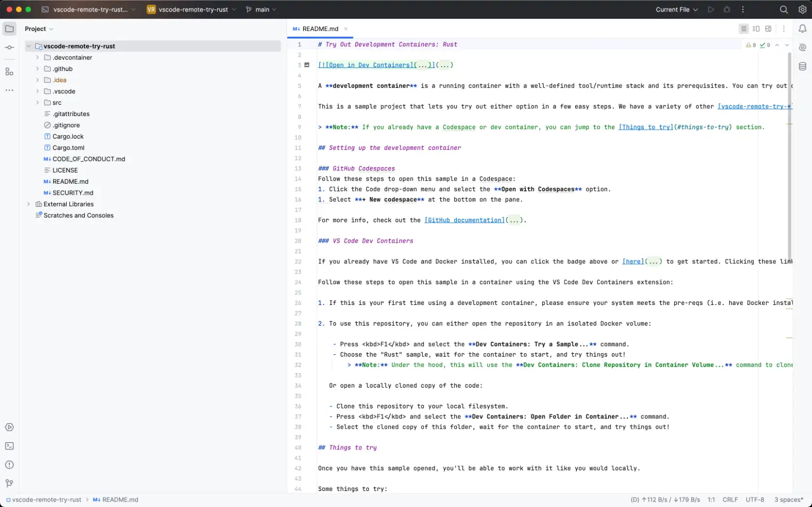Viewport: 812px width, 507px height.
Task: Switch to the README.md editor tab
Action: (x=319, y=29)
